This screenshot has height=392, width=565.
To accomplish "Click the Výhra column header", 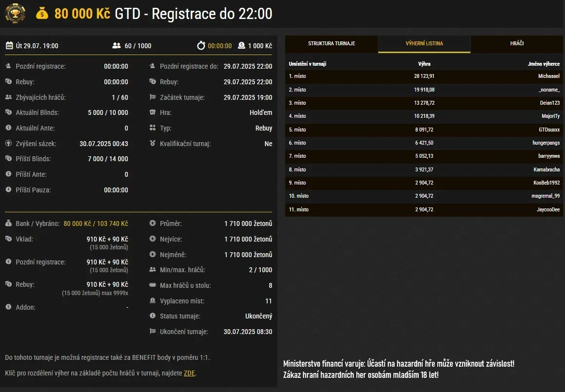I will (424, 64).
